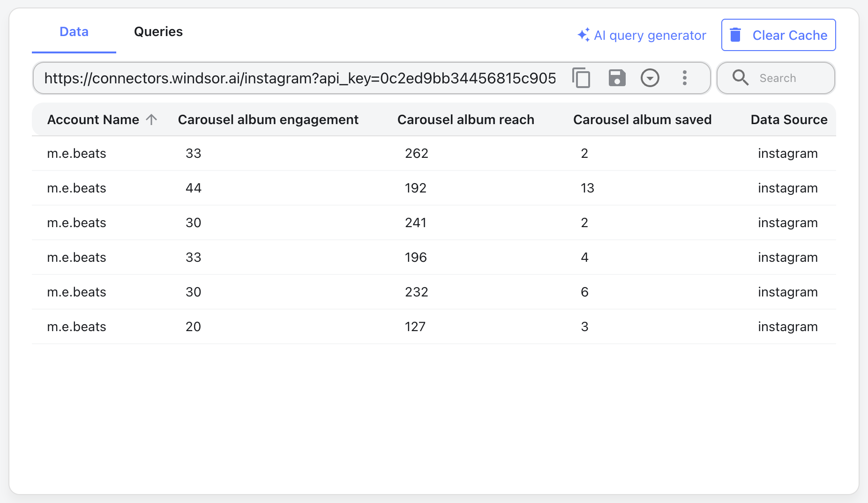Select the Data tab
868x503 pixels.
(74, 31)
